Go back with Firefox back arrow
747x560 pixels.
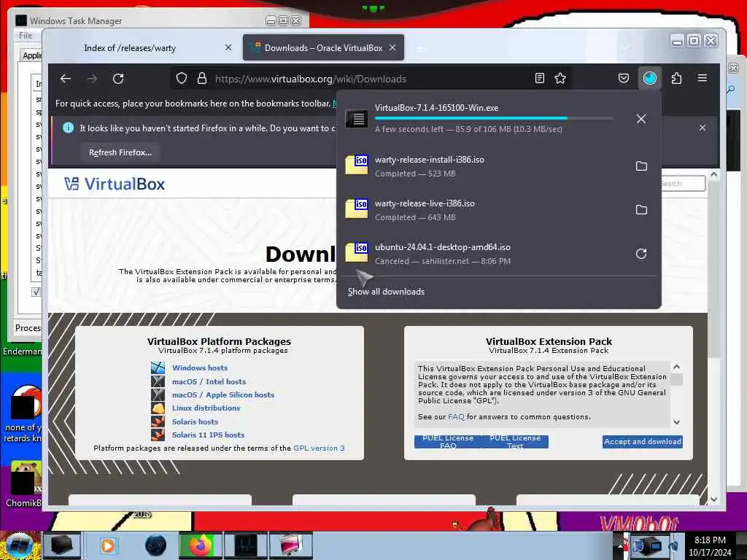pos(66,79)
